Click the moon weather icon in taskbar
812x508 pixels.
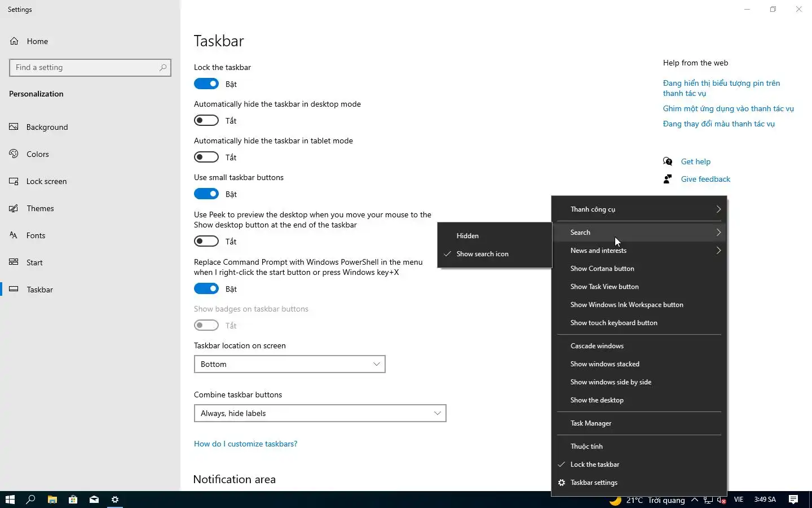tap(615, 500)
